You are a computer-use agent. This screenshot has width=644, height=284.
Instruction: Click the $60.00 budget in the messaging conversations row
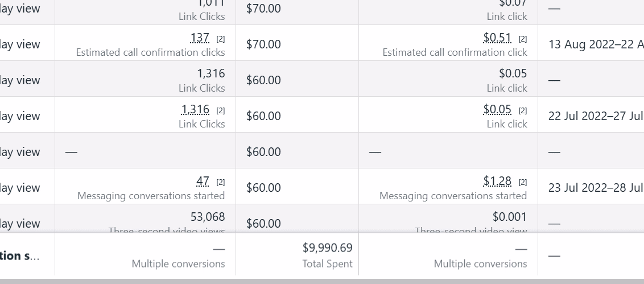click(x=263, y=188)
